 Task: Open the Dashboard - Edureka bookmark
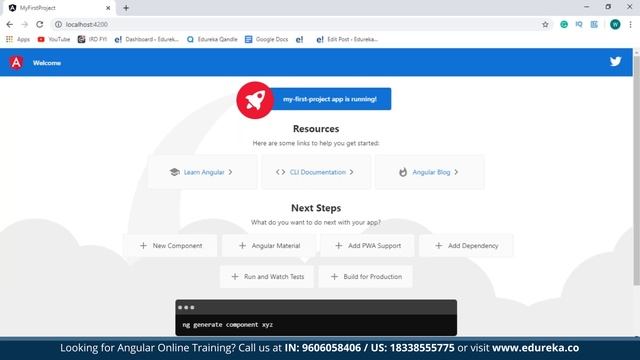(147, 39)
